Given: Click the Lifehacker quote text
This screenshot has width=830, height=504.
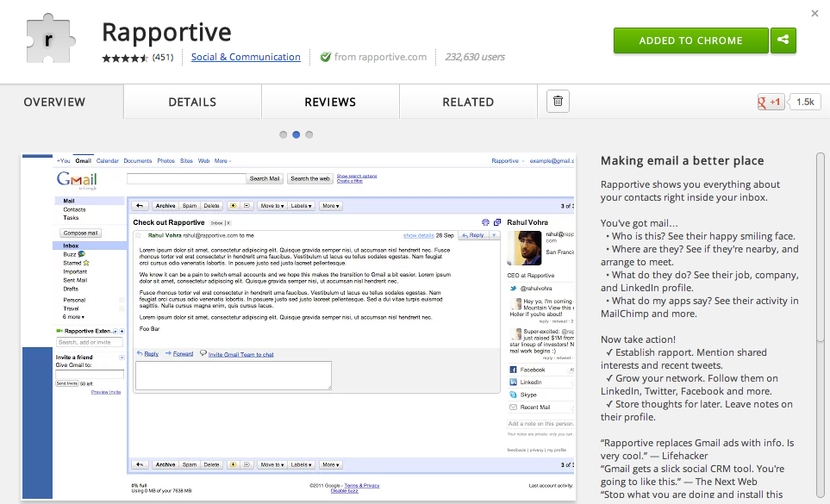Looking at the screenshot, I should coord(697,450).
